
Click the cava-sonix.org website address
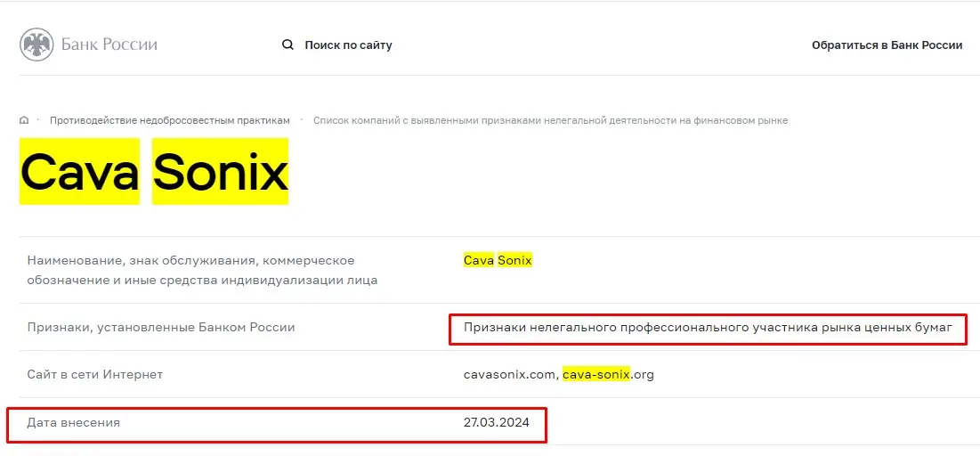point(608,375)
